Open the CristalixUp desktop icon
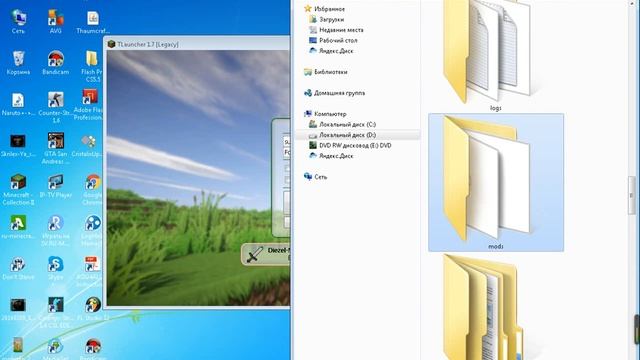Viewport: 640px width, 360px height. click(x=88, y=145)
